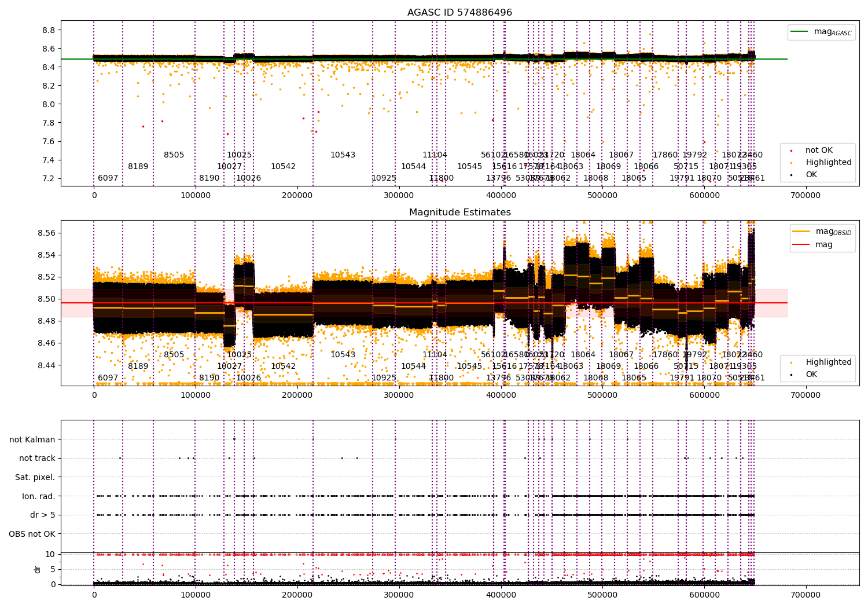Screen dimensions: 868x608
Task: Click obsid label 18066 in Magnitude Estimates plot
Action: pos(646,366)
